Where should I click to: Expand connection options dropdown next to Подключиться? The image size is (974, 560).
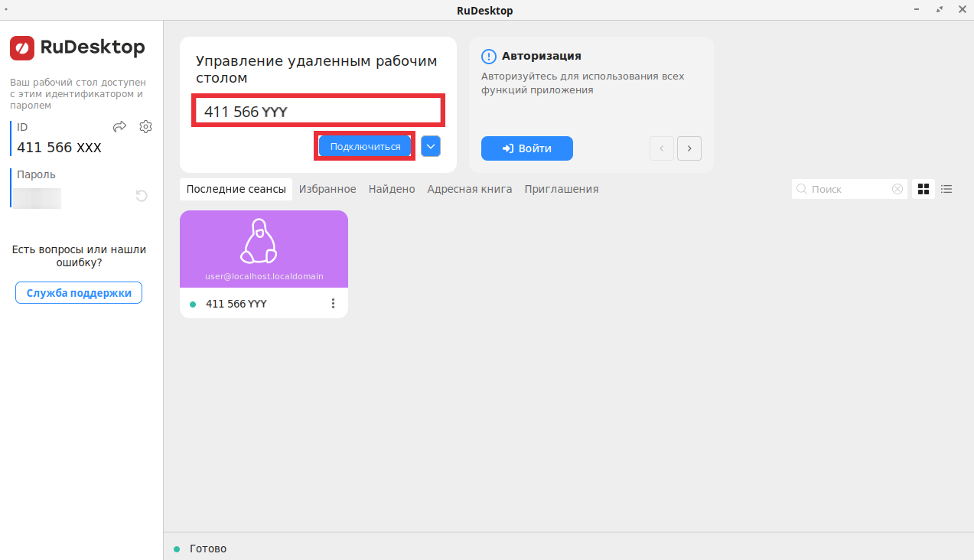pyautogui.click(x=431, y=146)
